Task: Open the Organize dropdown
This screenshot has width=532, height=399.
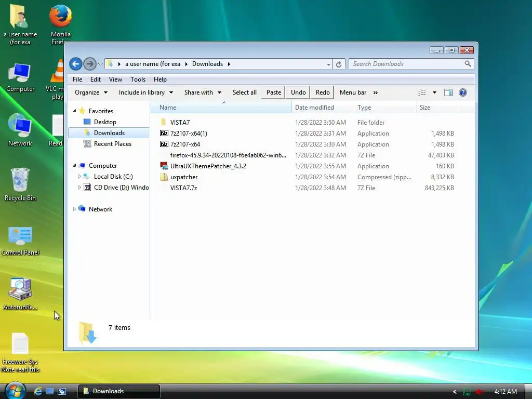Action: click(x=91, y=92)
